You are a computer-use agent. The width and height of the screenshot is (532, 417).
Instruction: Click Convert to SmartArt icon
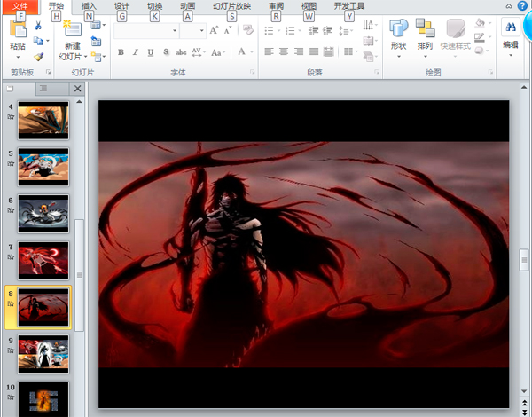click(x=368, y=57)
